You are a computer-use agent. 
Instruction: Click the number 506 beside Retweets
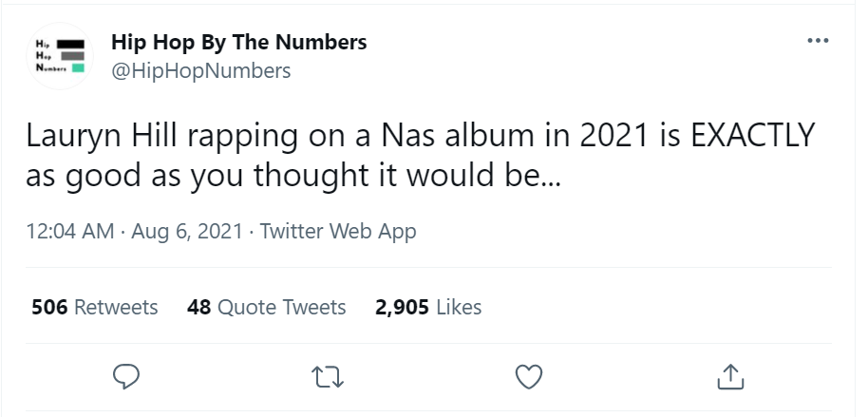[x=49, y=308]
